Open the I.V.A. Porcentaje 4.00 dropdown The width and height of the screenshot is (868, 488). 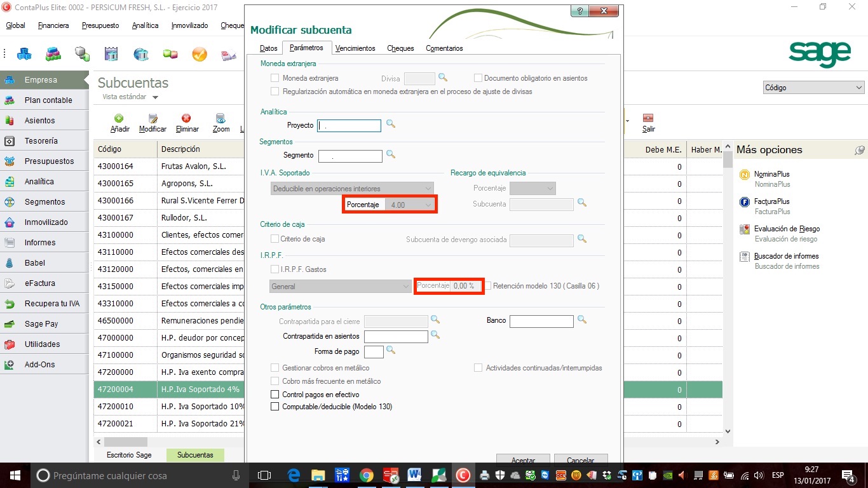click(429, 205)
